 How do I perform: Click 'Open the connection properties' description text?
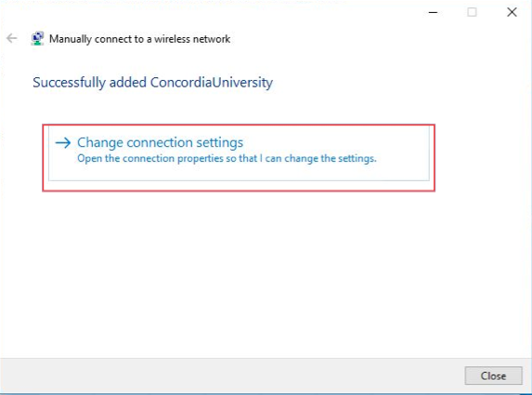(x=227, y=158)
